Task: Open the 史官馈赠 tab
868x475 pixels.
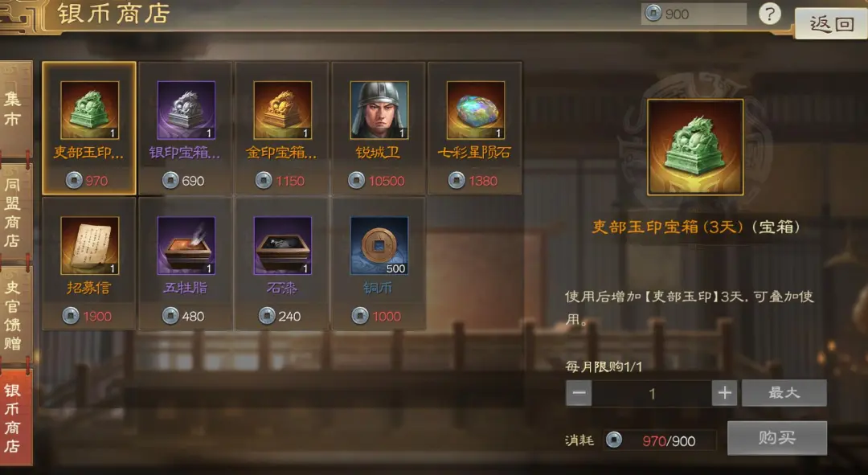Action: pyautogui.click(x=15, y=314)
